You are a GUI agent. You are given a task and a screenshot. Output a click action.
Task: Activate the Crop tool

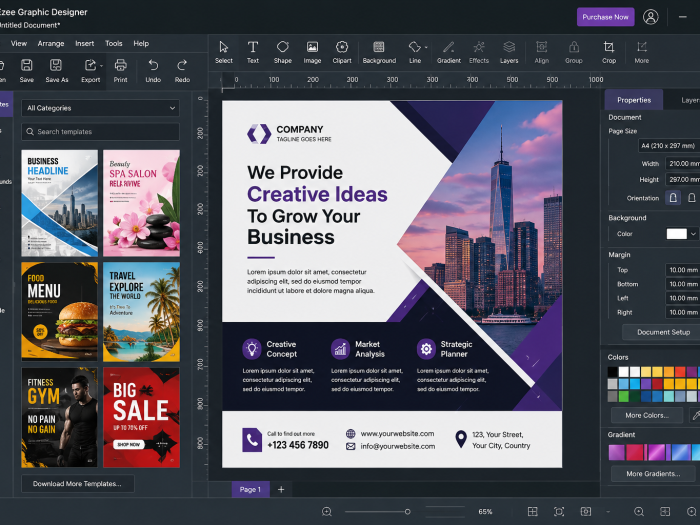point(609,52)
